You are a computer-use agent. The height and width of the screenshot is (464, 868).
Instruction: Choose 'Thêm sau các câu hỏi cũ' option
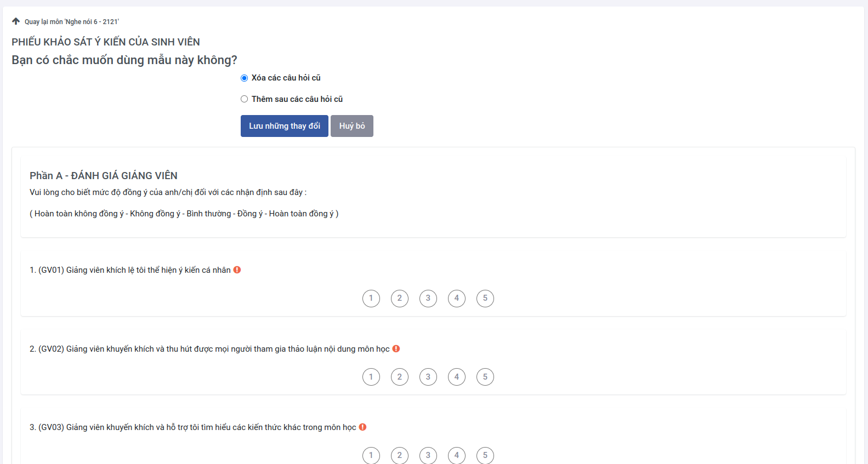tap(245, 99)
